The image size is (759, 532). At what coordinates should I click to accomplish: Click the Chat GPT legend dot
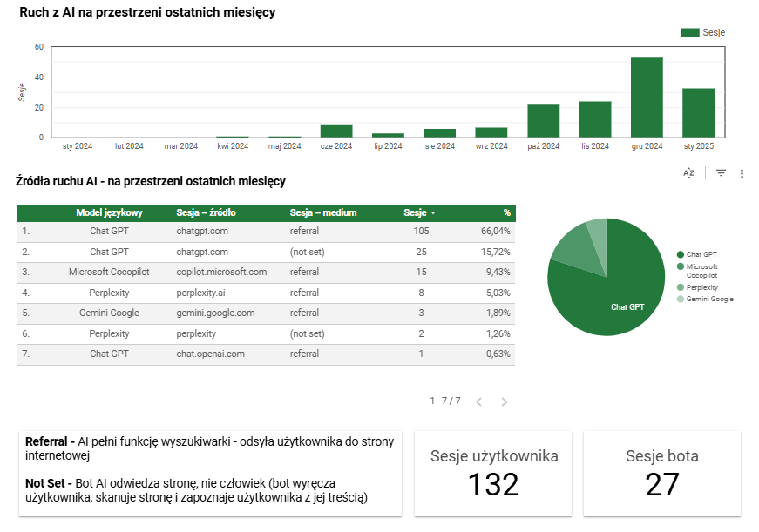click(x=681, y=254)
